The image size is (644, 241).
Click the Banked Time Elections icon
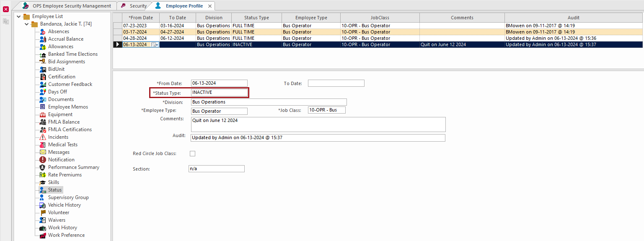pos(43,54)
